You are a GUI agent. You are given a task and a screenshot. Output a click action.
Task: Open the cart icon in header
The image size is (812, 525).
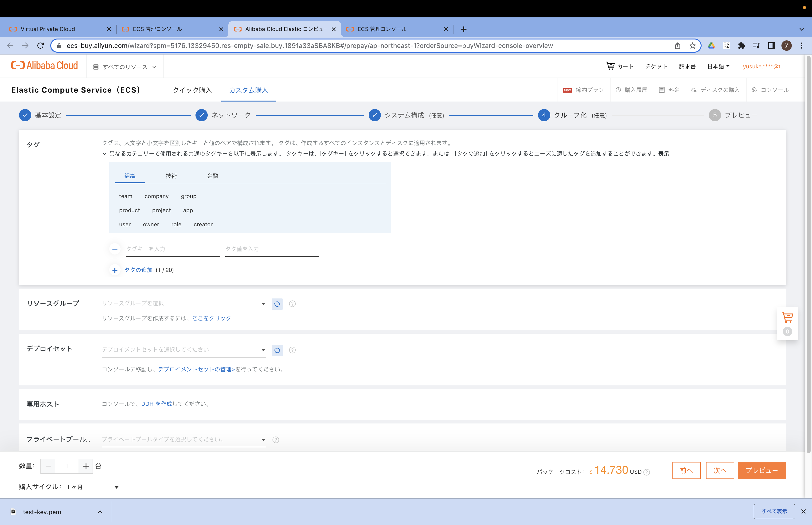610,66
